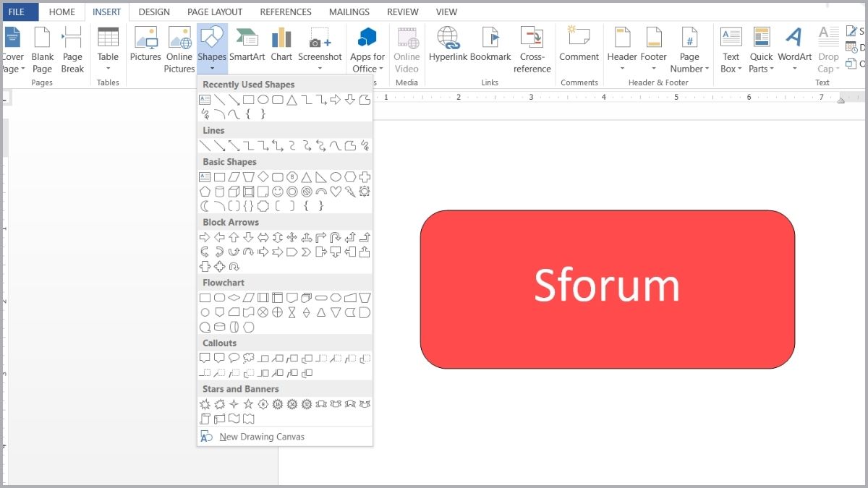Pick the Quad Arrow in Block Arrows
The image size is (868, 488).
[x=292, y=237]
